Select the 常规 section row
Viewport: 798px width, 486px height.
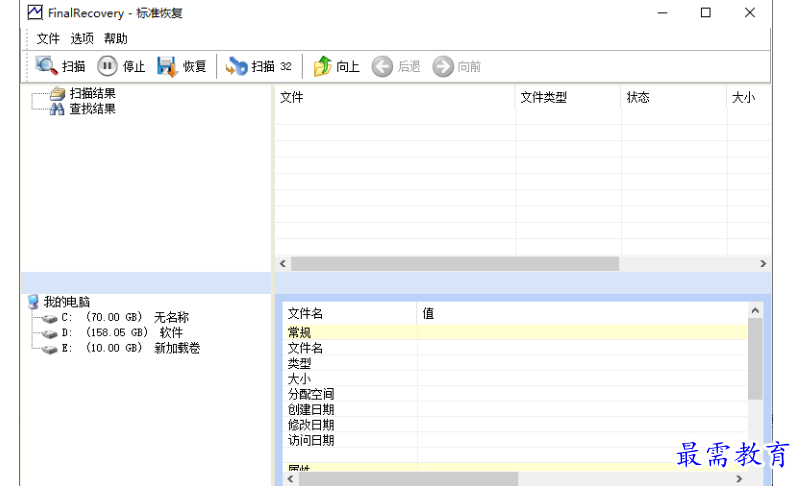[x=515, y=332]
